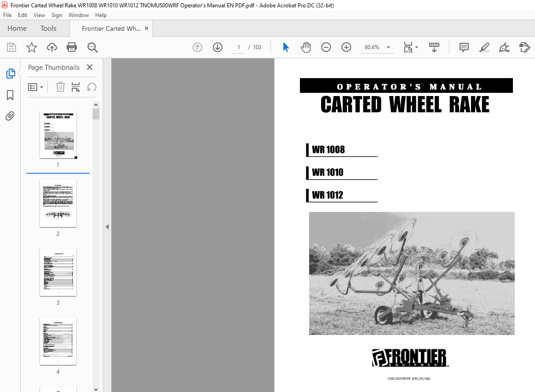Zoom in with the plus circle icon
Viewport: 535px width, 392px height.
346,47
